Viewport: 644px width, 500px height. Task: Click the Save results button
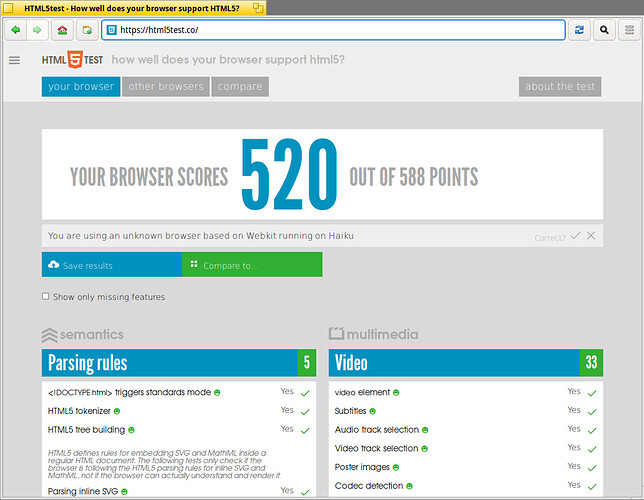[112, 265]
